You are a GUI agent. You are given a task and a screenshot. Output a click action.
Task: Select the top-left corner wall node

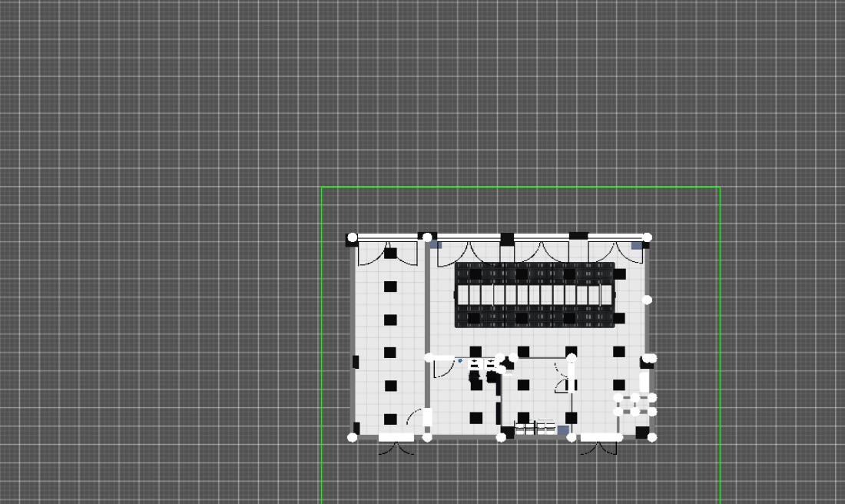(353, 237)
